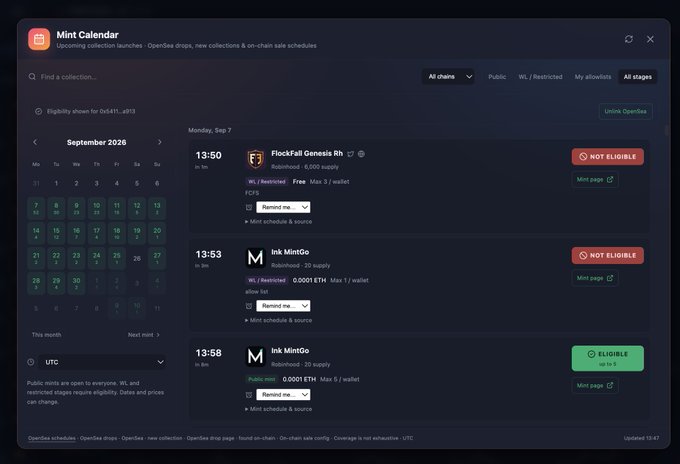The height and width of the screenshot is (464, 680).
Task: Click the ELIGIBLE up to 5 badge
Action: click(x=608, y=358)
